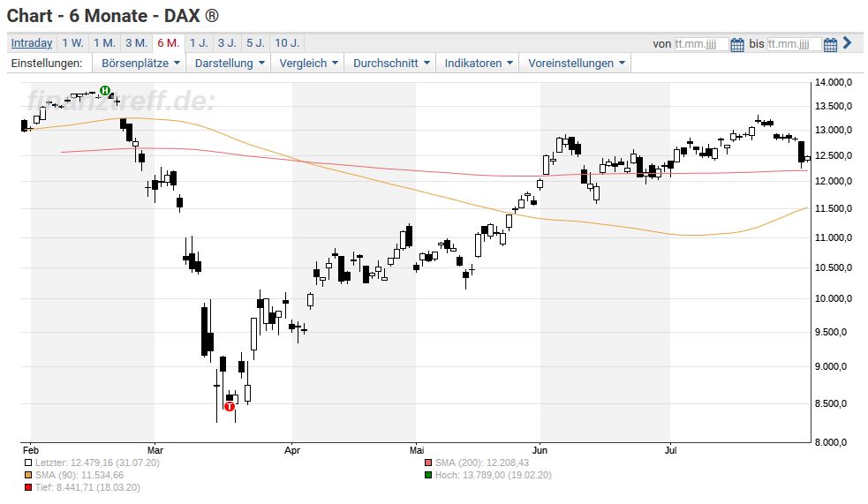Open the Voreinstellungen dropdown
The width and height of the screenshot is (868, 504).
(x=576, y=63)
